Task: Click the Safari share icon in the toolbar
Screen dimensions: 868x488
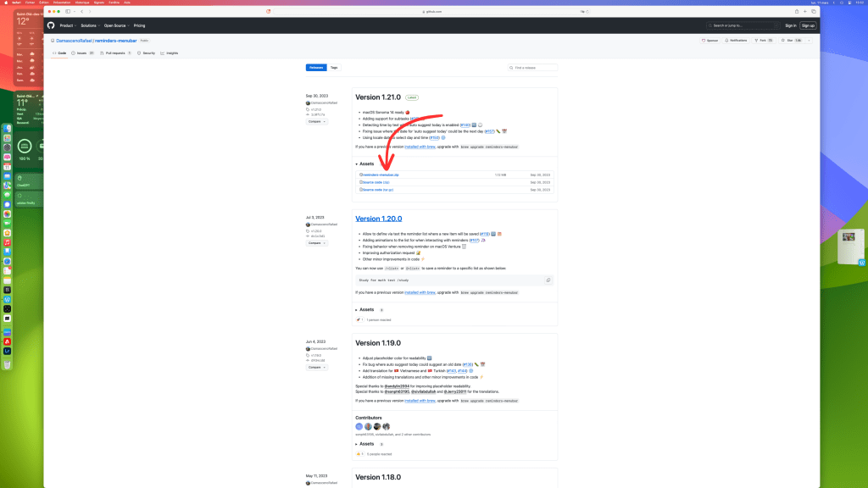Action: coord(796,12)
